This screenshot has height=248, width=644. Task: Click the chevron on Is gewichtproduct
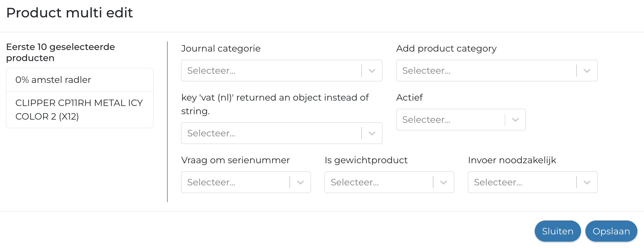click(444, 182)
